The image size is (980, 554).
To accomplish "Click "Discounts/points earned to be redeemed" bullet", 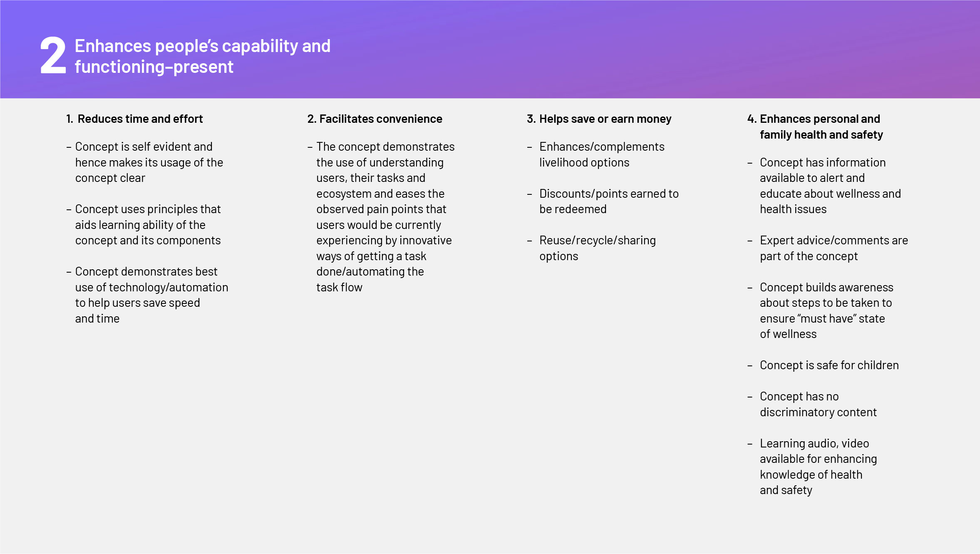I will 608,201.
